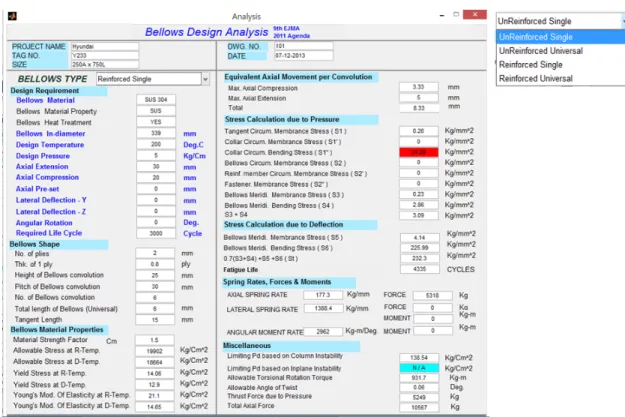
Task: Click Allowable Angle of Twist value
Action: point(419,387)
